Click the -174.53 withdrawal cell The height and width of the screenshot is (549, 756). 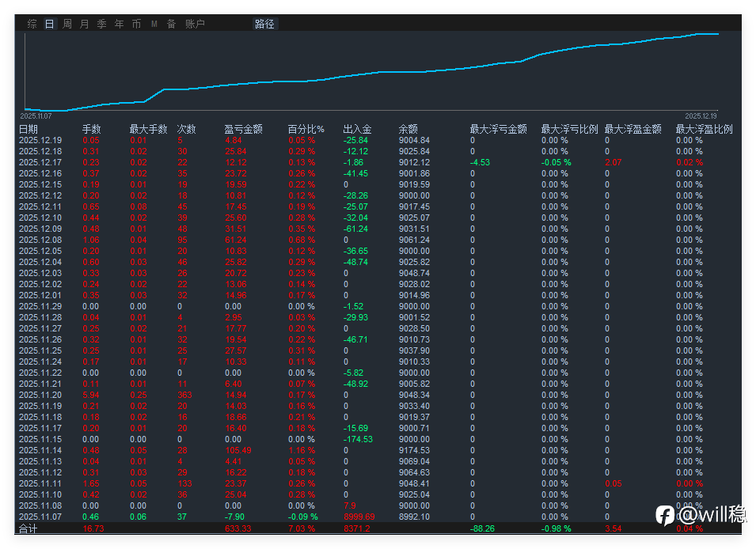(358, 440)
